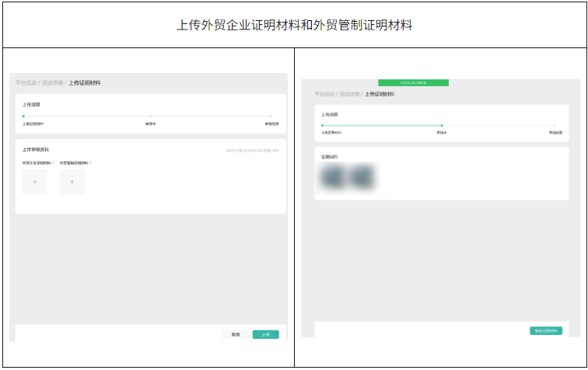Click the plus box under 外贸企业证明材料

(x=34, y=182)
